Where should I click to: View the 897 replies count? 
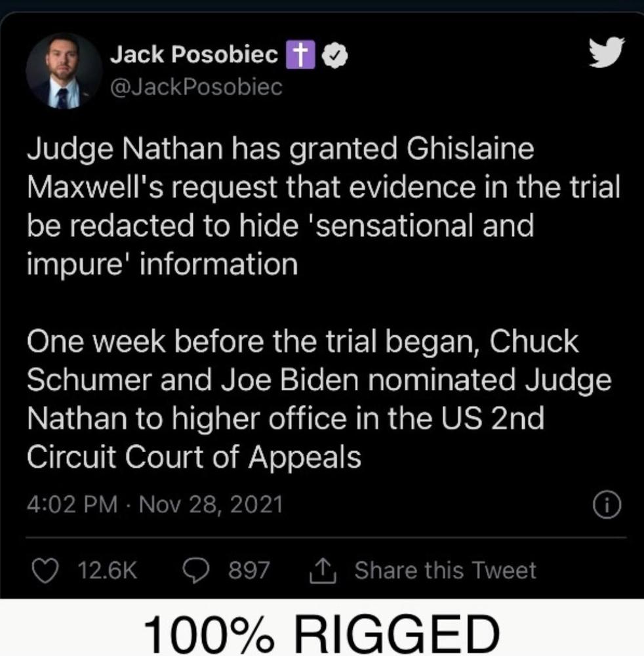pyautogui.click(x=249, y=570)
